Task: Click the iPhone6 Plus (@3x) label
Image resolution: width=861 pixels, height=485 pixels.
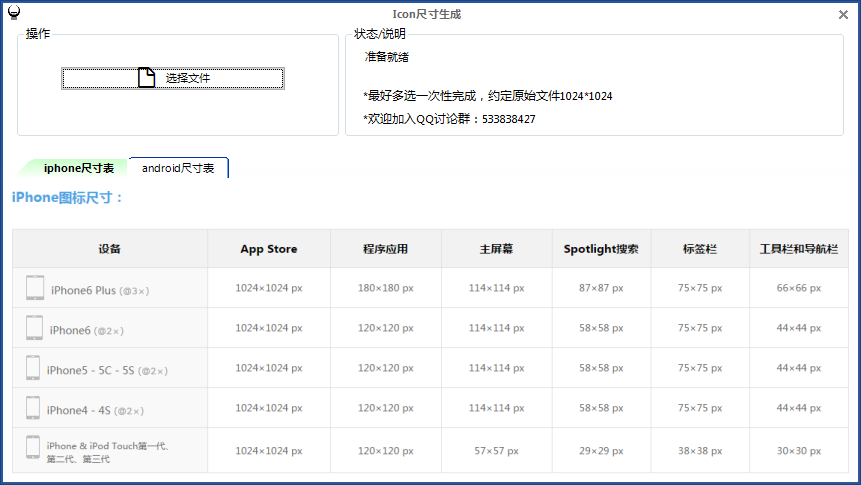Action: [x=100, y=291]
